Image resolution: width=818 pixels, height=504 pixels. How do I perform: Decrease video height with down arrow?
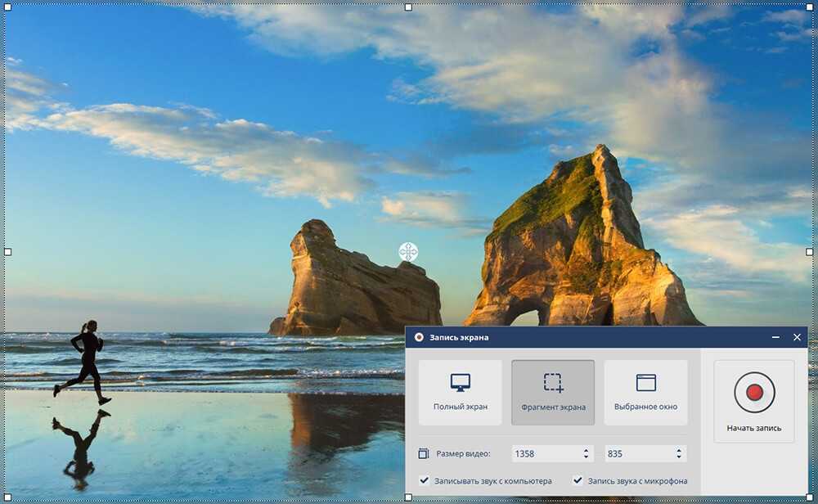coord(678,457)
